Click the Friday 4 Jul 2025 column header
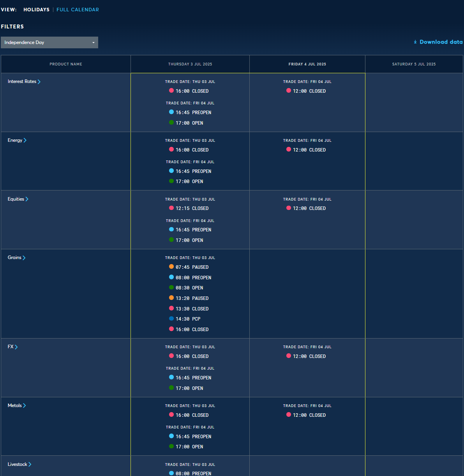464x476 pixels. [x=307, y=64]
